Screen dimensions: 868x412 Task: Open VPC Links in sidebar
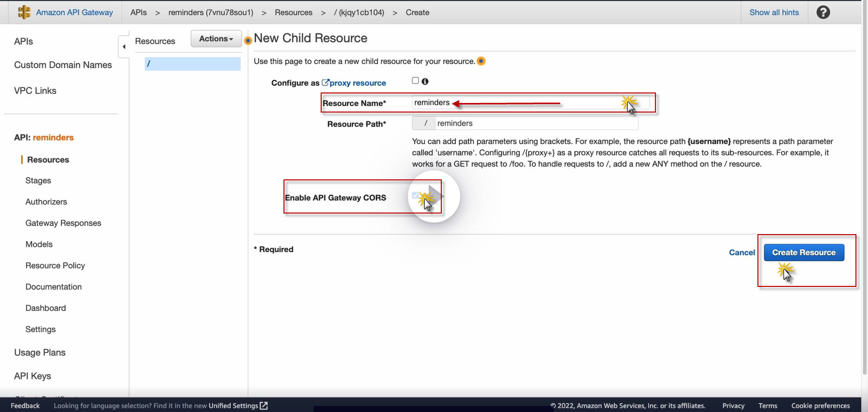click(x=35, y=90)
